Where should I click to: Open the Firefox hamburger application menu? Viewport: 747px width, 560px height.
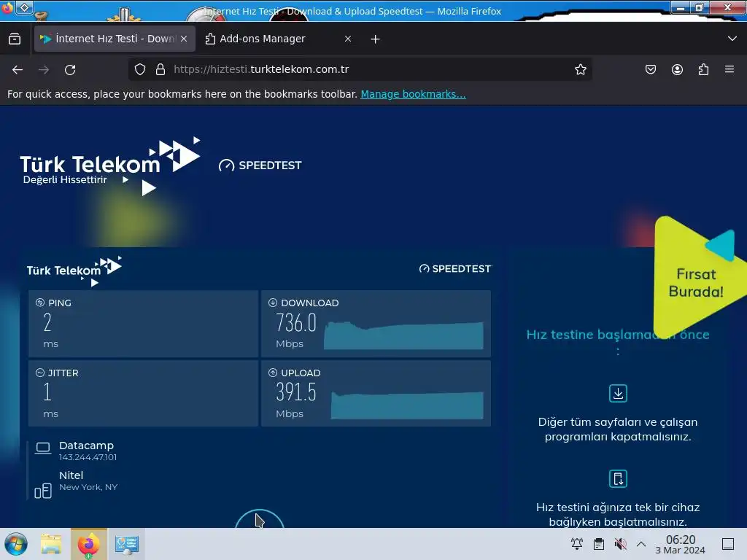[729, 69]
